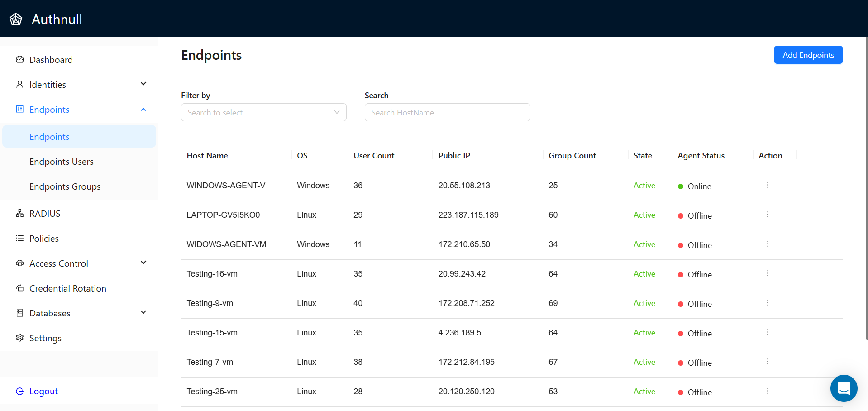Select the Identities icon in the sidebar

(19, 84)
